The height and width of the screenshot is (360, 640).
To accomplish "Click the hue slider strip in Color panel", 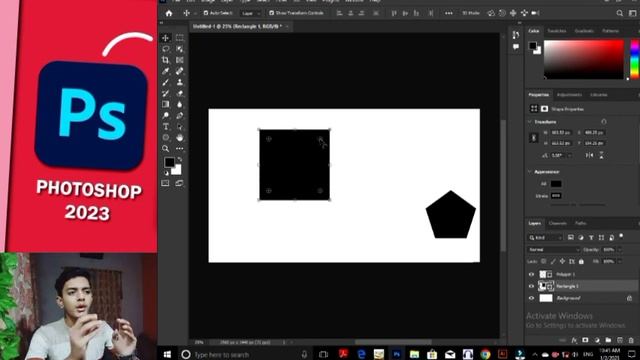I will pos(635,59).
